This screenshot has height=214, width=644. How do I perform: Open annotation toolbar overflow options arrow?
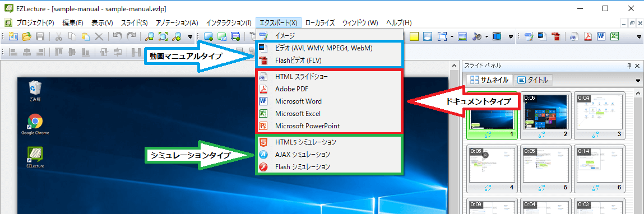point(511,37)
